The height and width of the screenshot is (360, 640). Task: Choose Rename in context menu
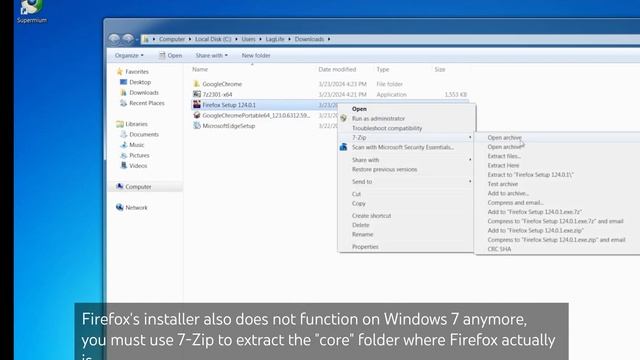(362, 234)
